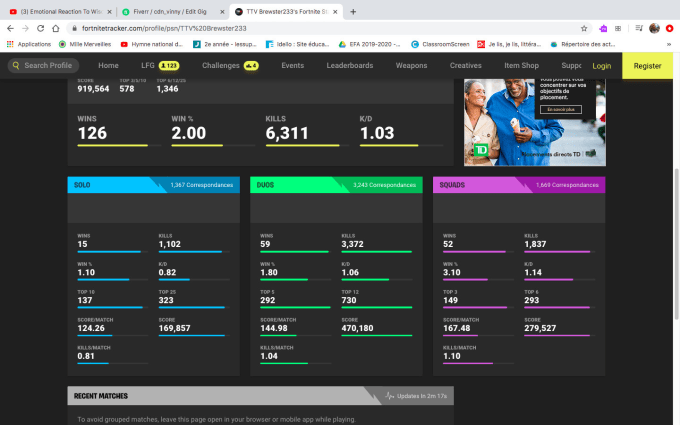
Task: Switch to the Emotional Reaction YouTube tab
Action: coord(60,12)
